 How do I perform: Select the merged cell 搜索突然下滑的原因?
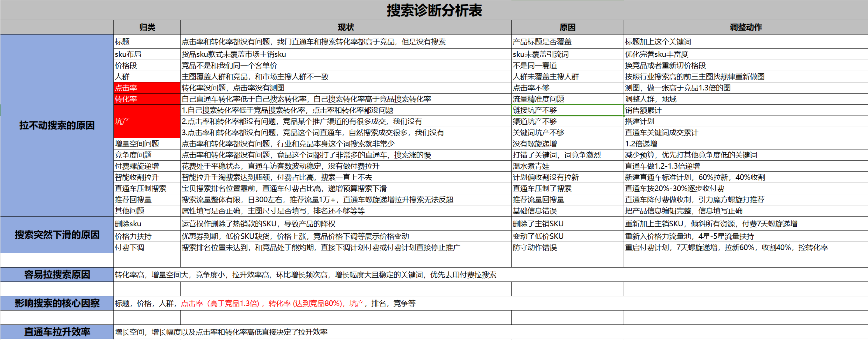(57, 235)
